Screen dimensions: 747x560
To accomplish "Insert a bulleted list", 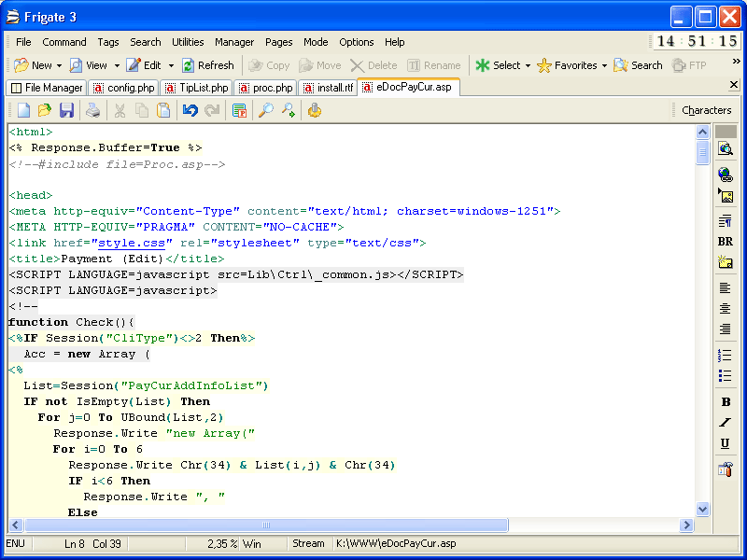I will (726, 376).
